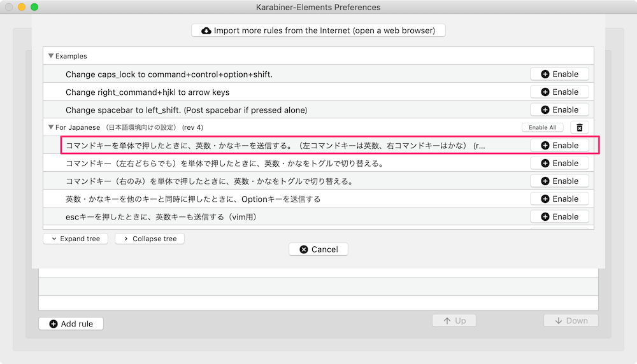Click the Expand tree button

click(76, 239)
